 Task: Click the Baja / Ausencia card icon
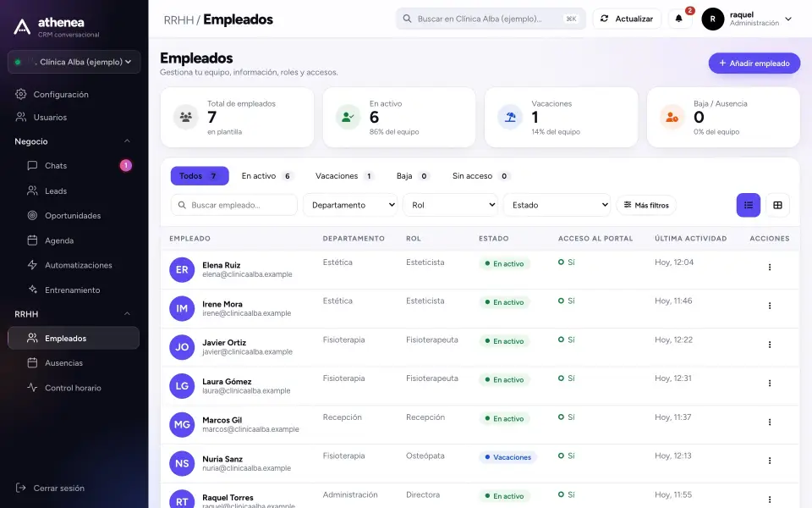pyautogui.click(x=672, y=117)
